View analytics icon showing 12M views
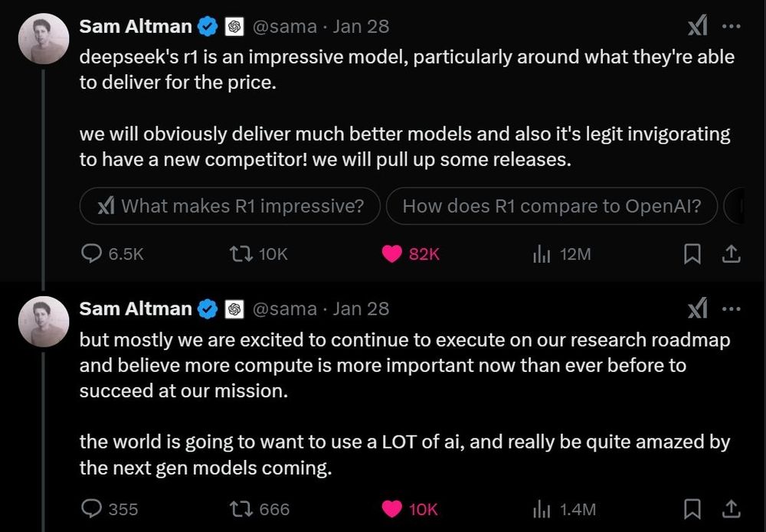Screen dimensions: 766x532 point(542,254)
